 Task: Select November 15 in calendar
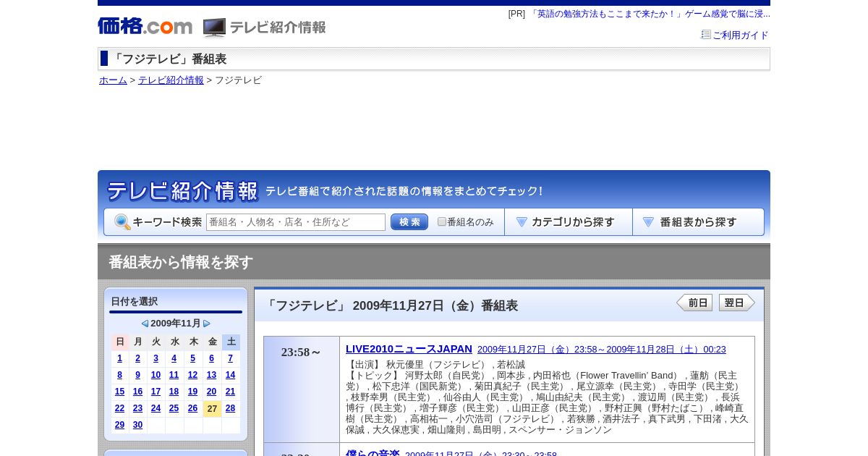(x=120, y=392)
